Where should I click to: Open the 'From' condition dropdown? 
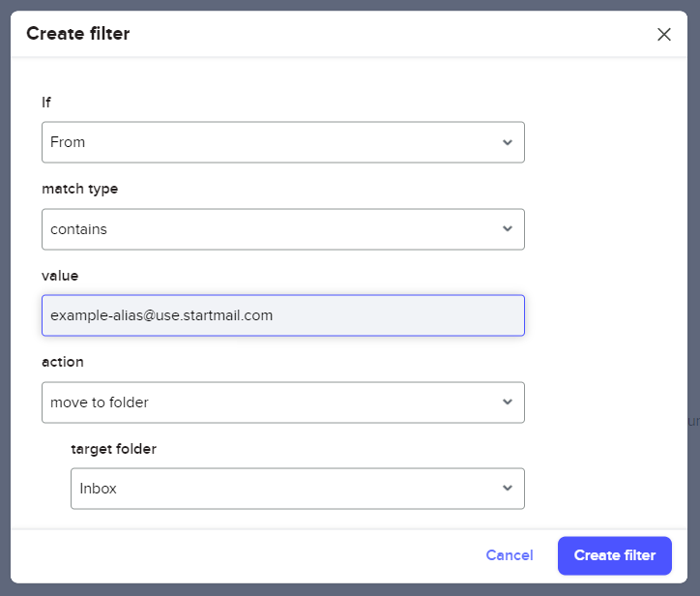pos(283,142)
